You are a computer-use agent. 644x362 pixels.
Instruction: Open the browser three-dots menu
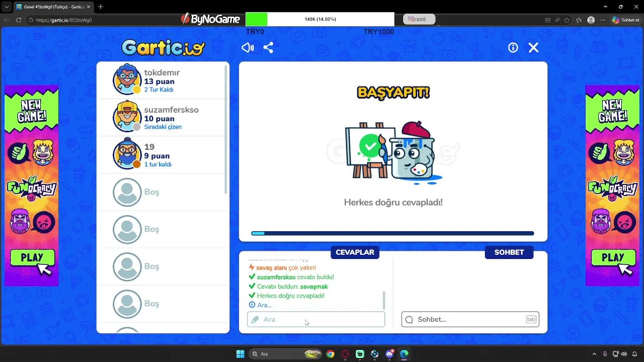[602, 20]
